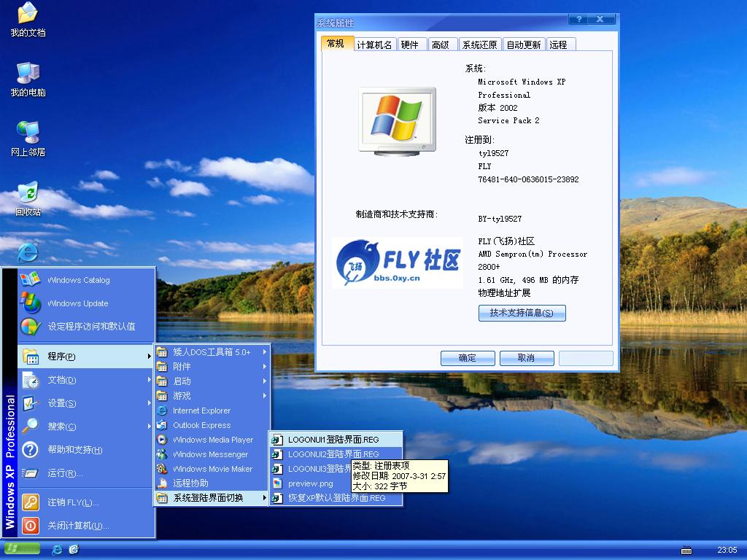This screenshot has width=747, height=560.
Task: Choose 恢复XP默认登陆界面.REG menu entry
Action: (x=336, y=498)
